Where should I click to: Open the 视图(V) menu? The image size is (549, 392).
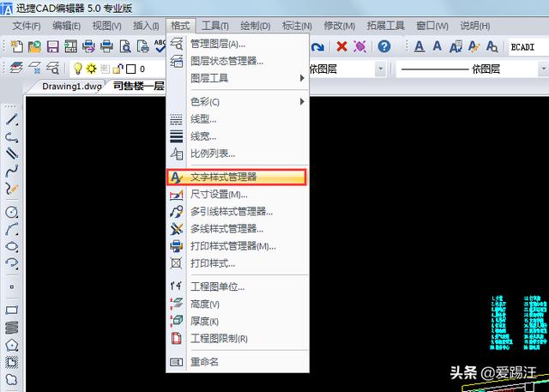tap(106, 26)
